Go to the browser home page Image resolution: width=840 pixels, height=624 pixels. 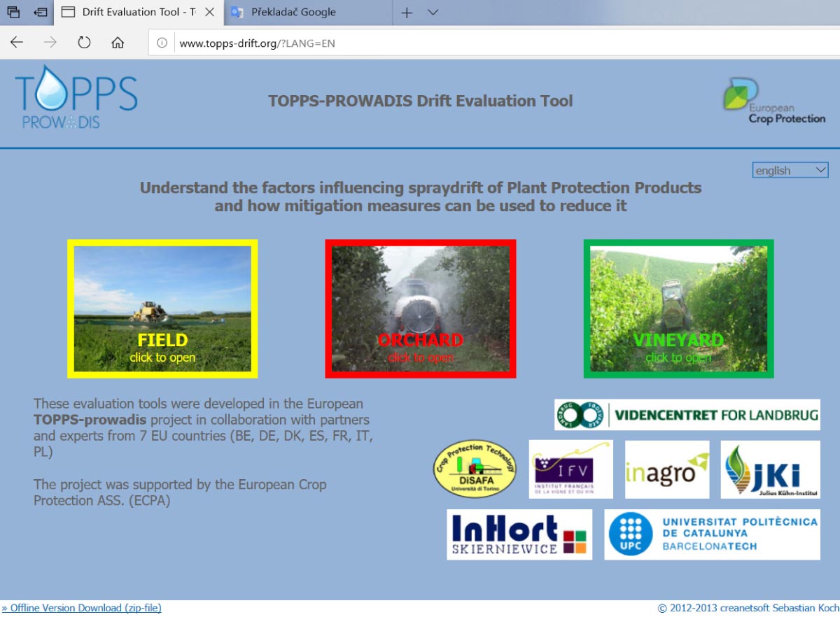pyautogui.click(x=118, y=43)
